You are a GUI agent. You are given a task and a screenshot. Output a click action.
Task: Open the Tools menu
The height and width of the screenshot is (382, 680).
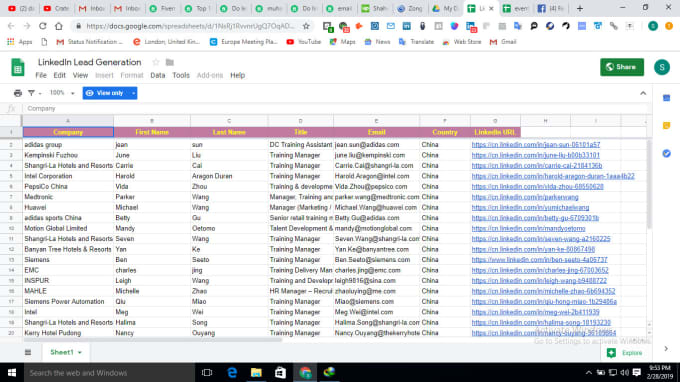pos(181,75)
